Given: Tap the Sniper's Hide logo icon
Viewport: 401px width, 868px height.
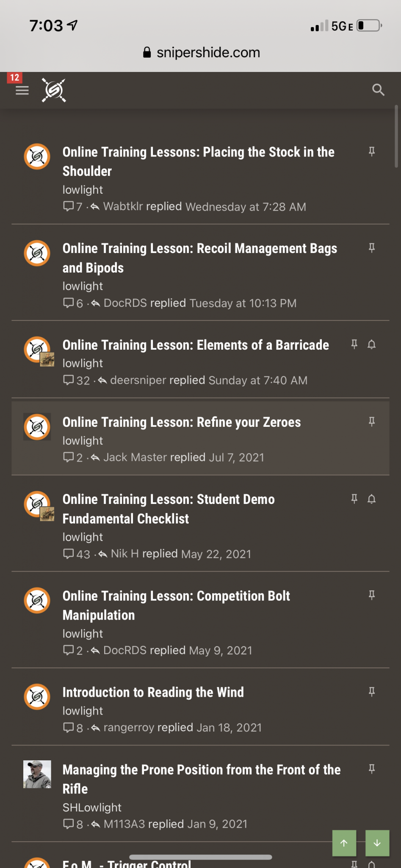Looking at the screenshot, I should [x=54, y=90].
